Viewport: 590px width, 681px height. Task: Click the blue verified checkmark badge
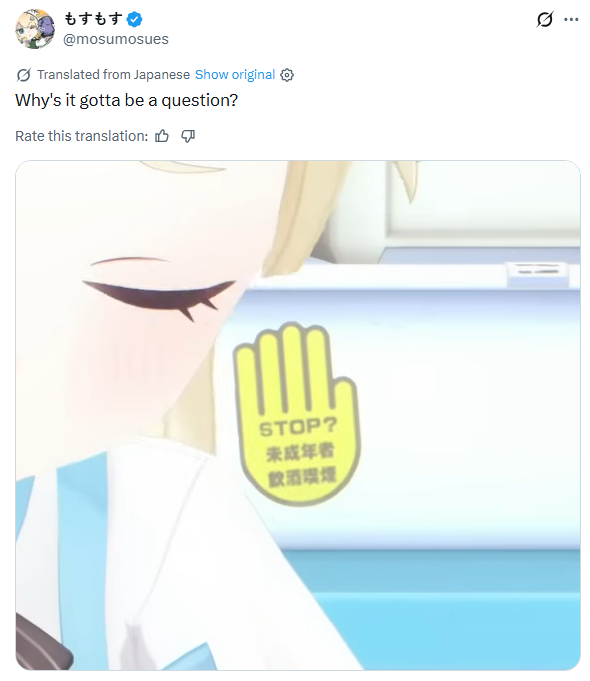(x=134, y=19)
